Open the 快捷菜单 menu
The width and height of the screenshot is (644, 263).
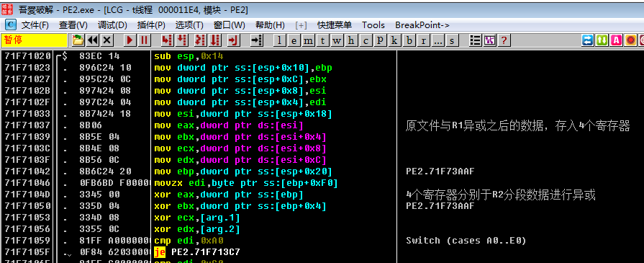coord(335,25)
